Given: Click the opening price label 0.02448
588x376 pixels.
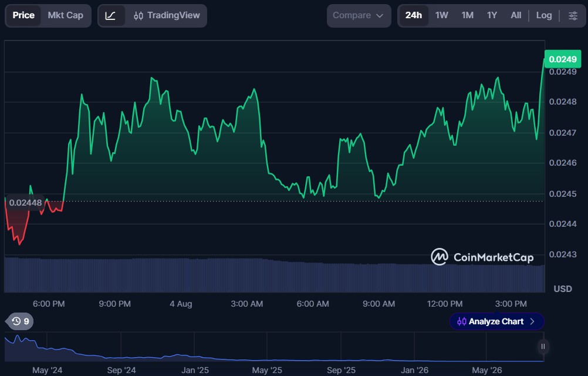Looking at the screenshot, I should (x=25, y=203).
